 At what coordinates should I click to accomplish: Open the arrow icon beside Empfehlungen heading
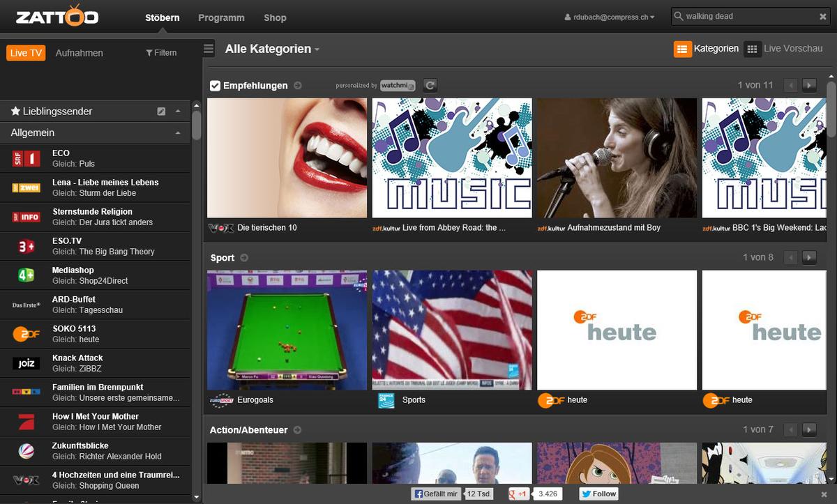(x=298, y=86)
